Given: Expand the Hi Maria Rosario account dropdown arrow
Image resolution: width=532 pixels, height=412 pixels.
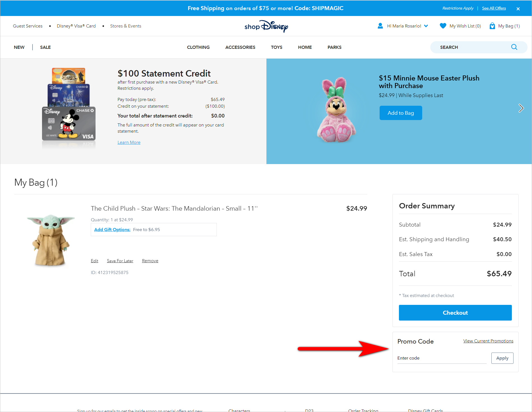Looking at the screenshot, I should 426,26.
